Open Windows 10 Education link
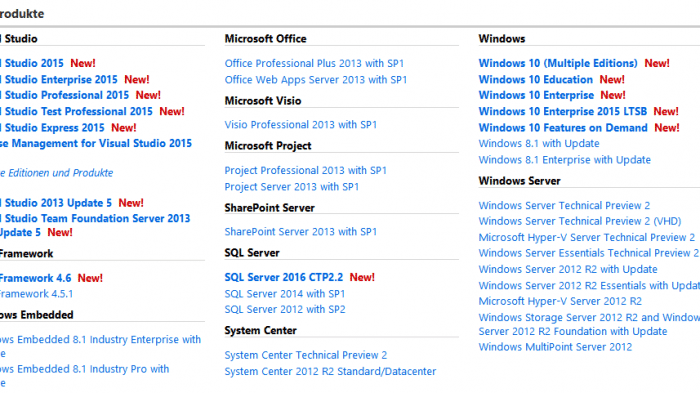The width and height of the screenshot is (700, 393). (536, 79)
